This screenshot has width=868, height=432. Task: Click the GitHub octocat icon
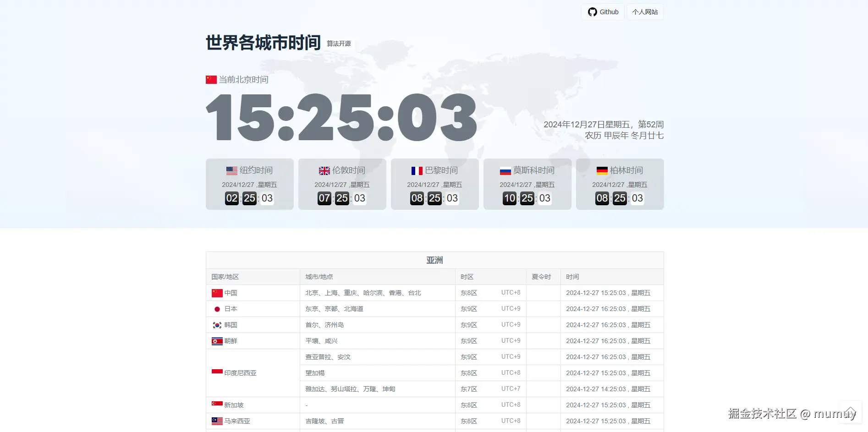592,12
